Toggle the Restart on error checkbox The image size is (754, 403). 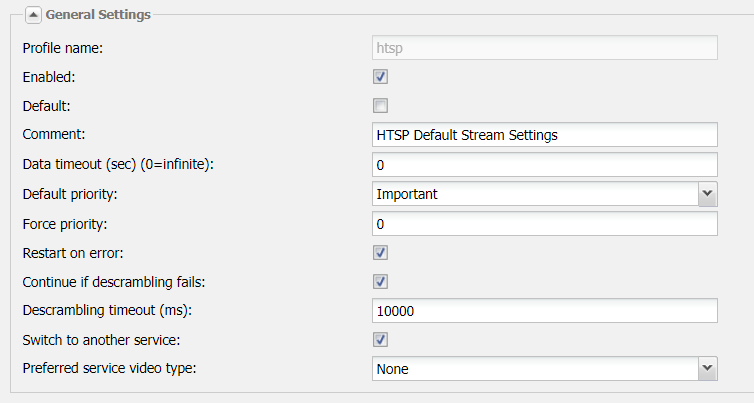pos(380,253)
